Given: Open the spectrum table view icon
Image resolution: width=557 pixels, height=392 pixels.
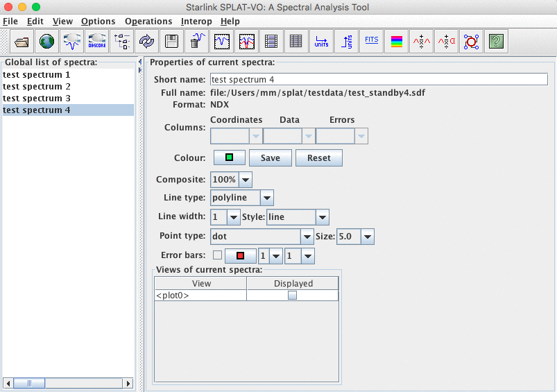Looking at the screenshot, I should [296, 42].
